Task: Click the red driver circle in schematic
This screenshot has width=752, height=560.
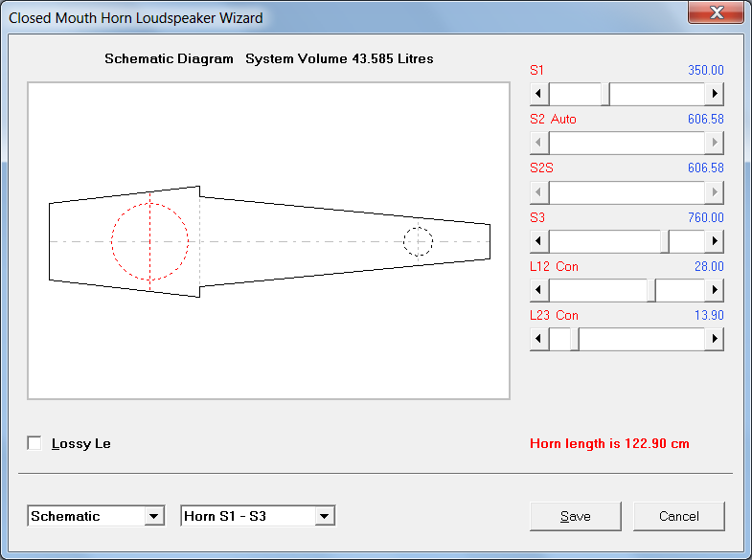Action: pos(149,241)
